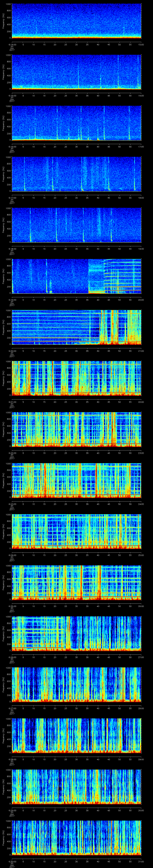Select the spectrogram starting at 6:24:00
The image size is (153, 868).
pos(77,531)
